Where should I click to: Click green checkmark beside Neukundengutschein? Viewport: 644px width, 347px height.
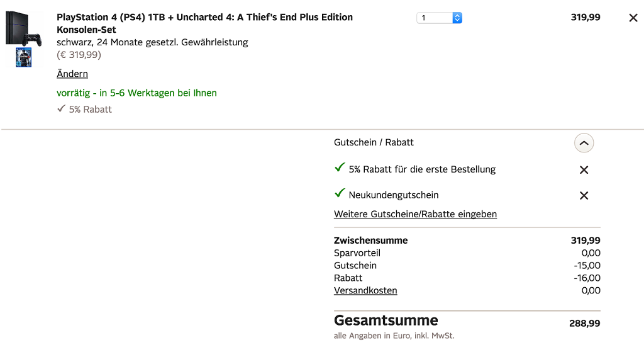[x=340, y=193]
